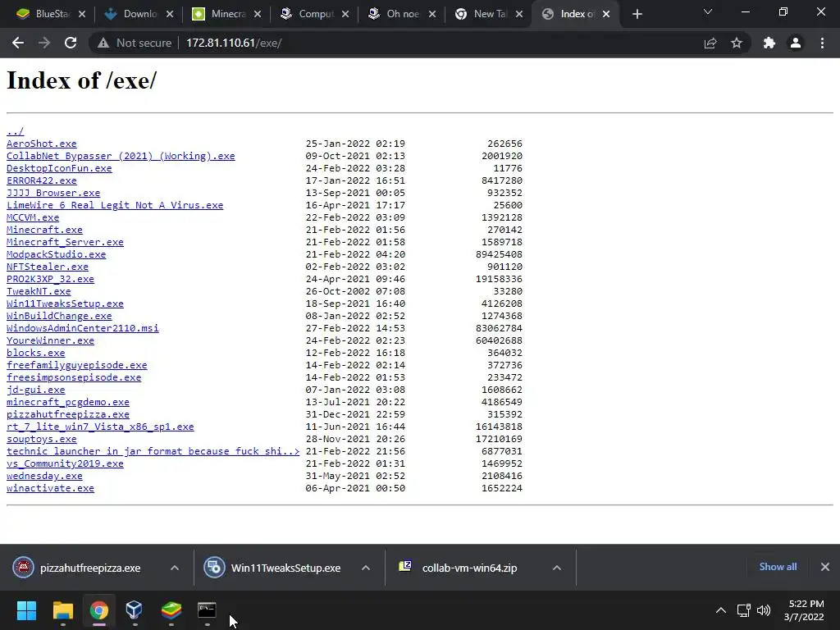Click the TweakNT.exe link
This screenshot has height=630, width=840.
tap(39, 291)
